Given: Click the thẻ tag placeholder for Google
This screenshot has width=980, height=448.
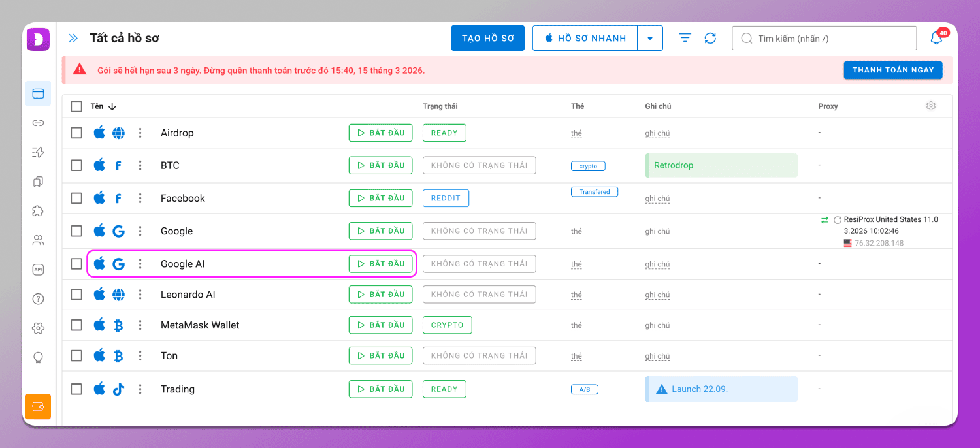Looking at the screenshot, I should pos(576,231).
